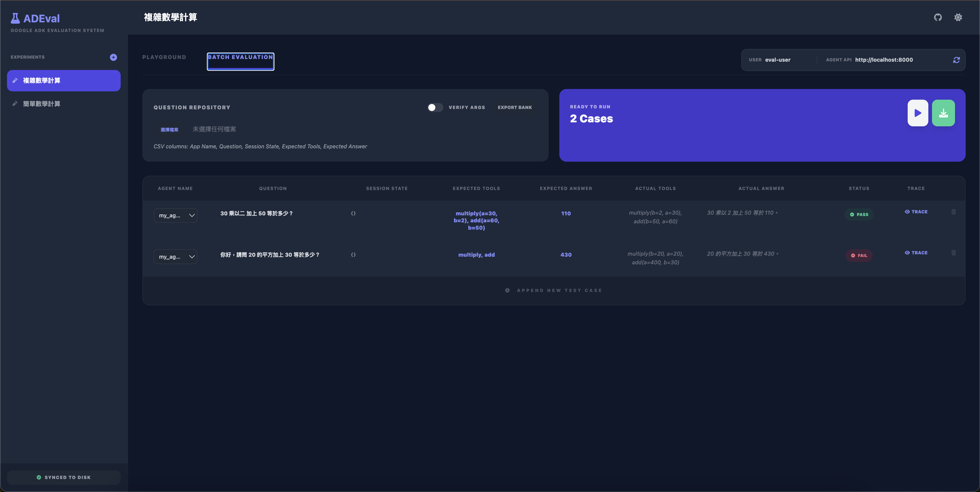
Task: Click actual answer 30 乘以 2 加上 50
Action: click(742, 213)
